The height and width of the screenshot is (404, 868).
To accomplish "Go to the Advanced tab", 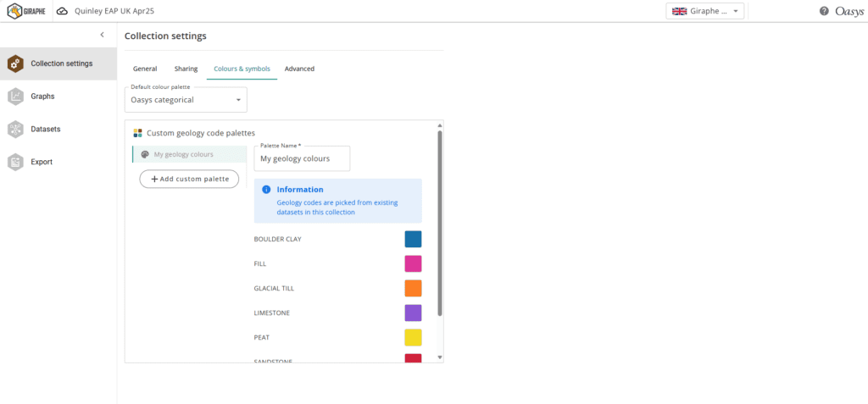I will pyautogui.click(x=299, y=69).
